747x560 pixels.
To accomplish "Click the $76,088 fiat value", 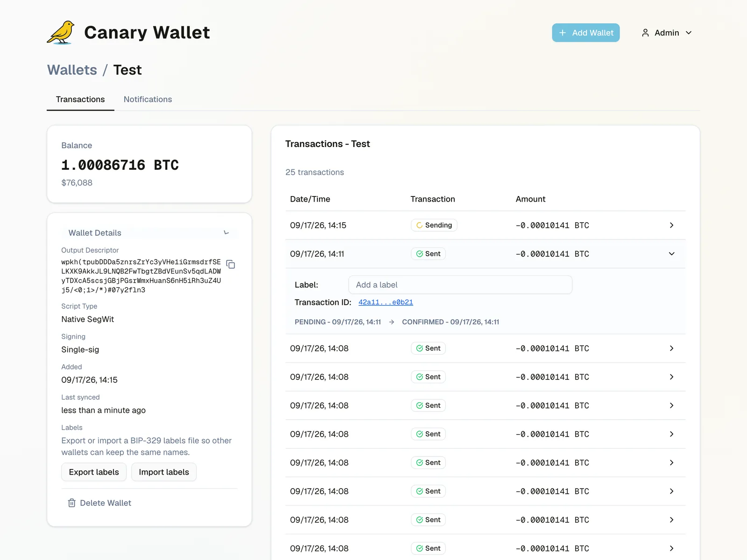I will pyautogui.click(x=77, y=183).
